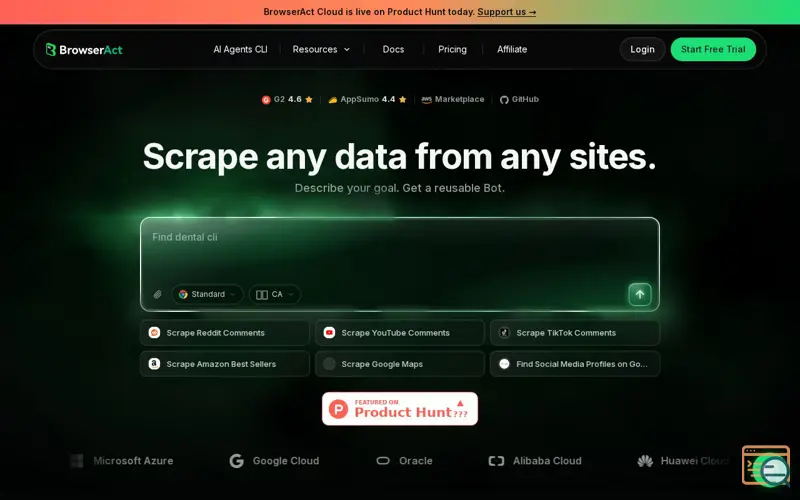
Task: Click the Oracle logo
Action: tap(404, 461)
